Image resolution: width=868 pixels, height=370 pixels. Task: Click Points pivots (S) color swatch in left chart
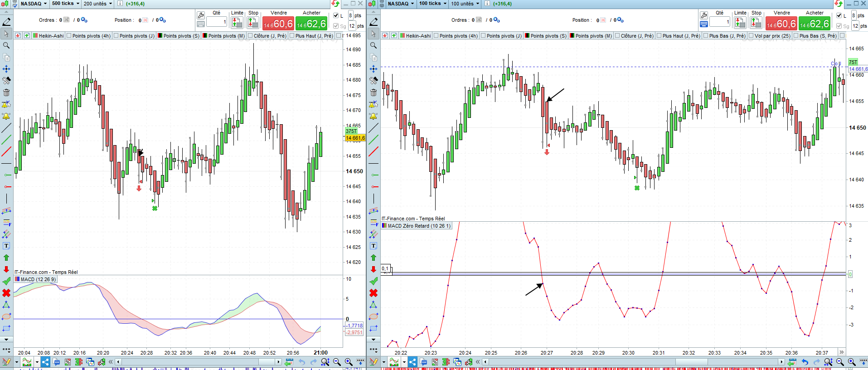pyautogui.click(x=160, y=36)
